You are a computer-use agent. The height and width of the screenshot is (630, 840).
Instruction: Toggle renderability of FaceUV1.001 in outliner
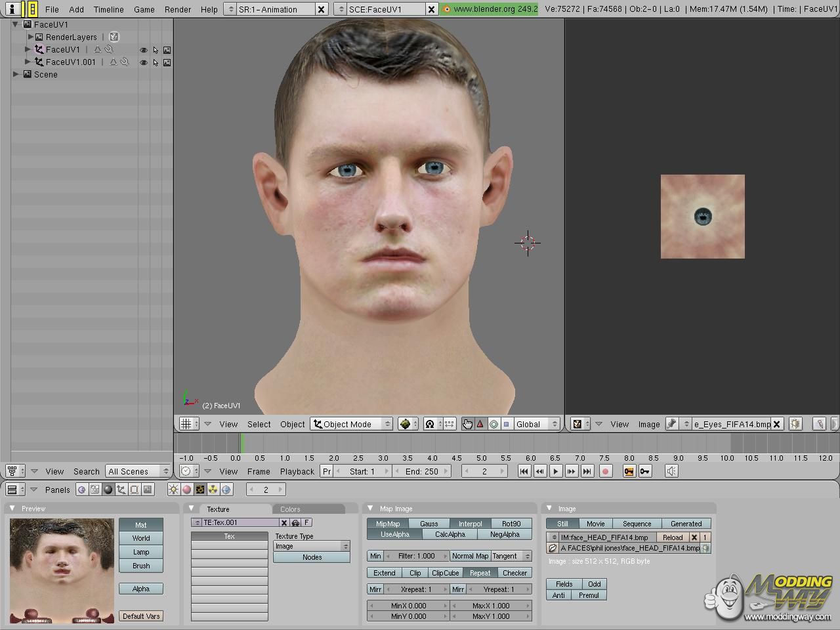[x=167, y=62]
